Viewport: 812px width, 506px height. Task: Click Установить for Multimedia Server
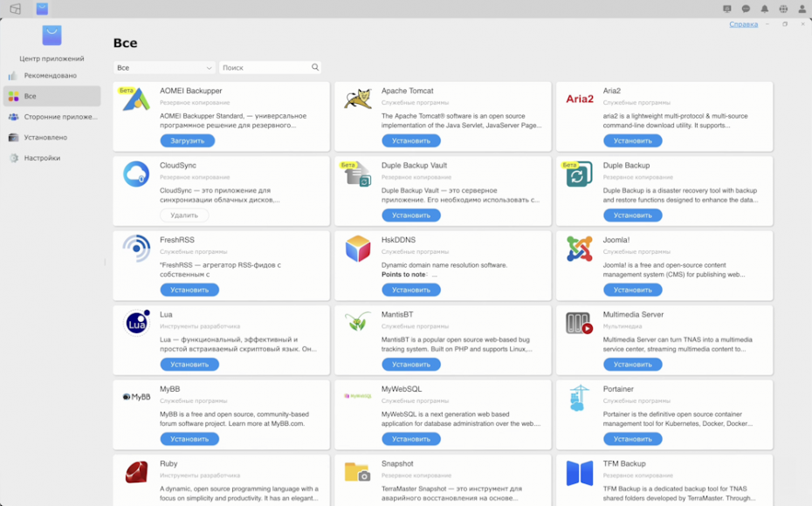click(633, 365)
